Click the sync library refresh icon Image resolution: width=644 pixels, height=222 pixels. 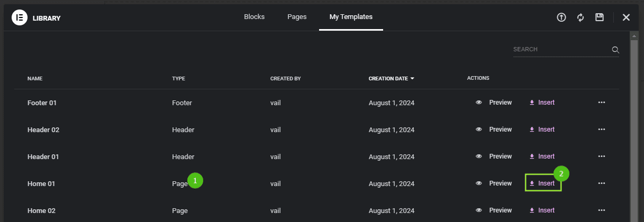pos(580,17)
